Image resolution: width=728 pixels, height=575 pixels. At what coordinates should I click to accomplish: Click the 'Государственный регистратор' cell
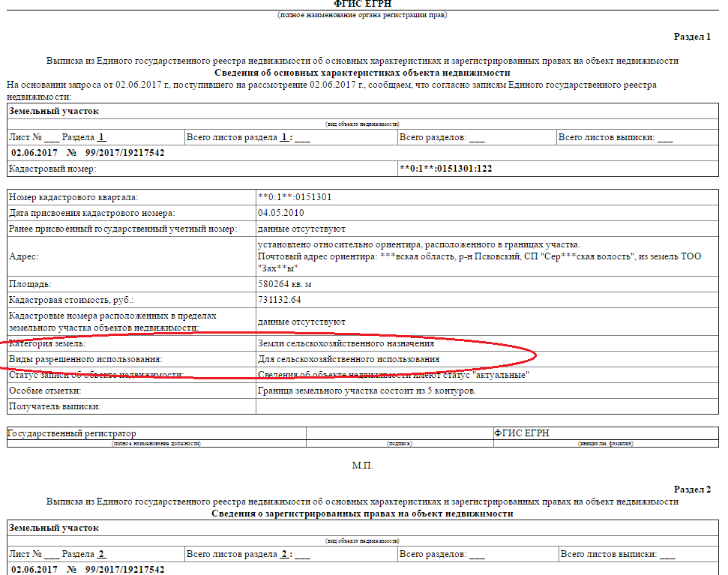click(73, 433)
